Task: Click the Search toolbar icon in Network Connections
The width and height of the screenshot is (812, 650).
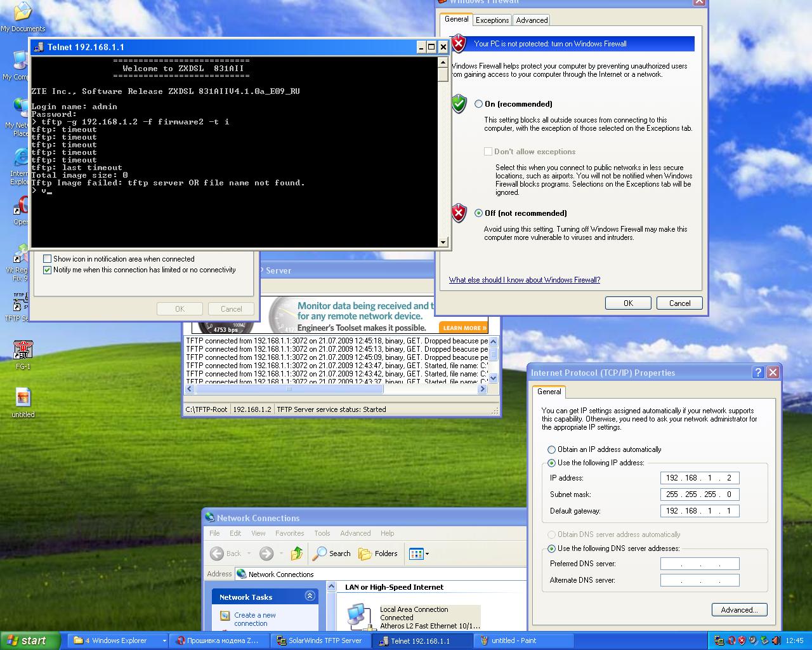Action: (x=320, y=554)
